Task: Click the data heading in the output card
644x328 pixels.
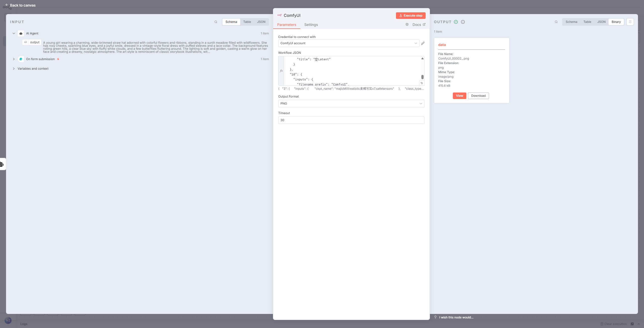Action: (x=442, y=45)
